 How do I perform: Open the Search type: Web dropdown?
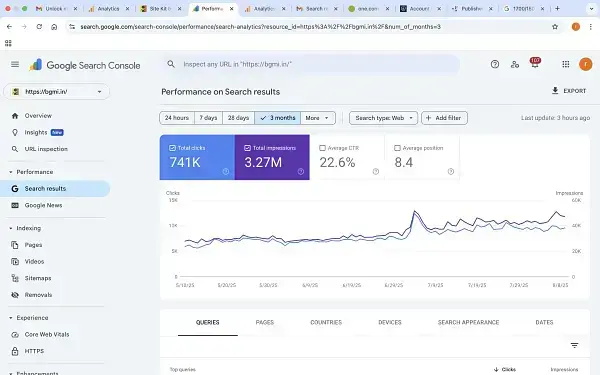(383, 118)
